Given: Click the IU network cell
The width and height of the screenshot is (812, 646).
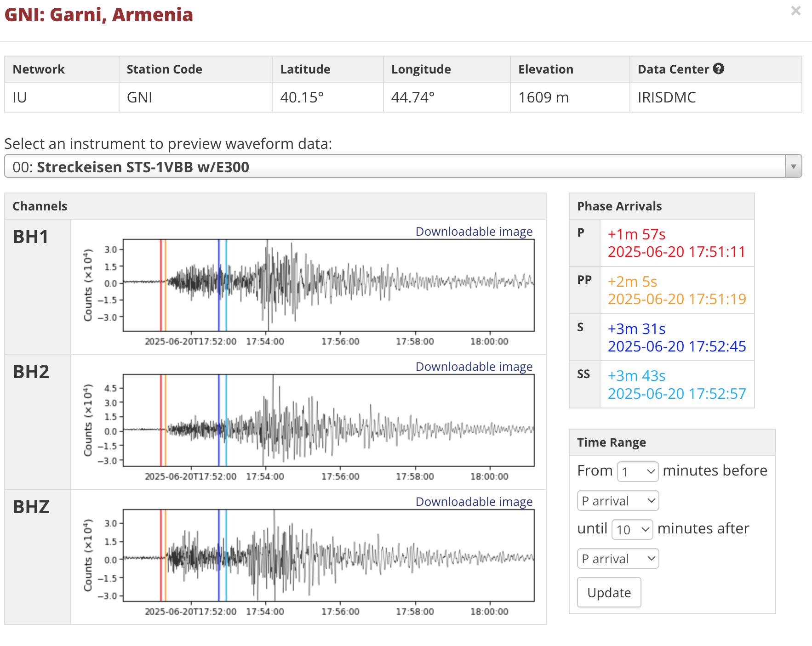Looking at the screenshot, I should point(62,97).
